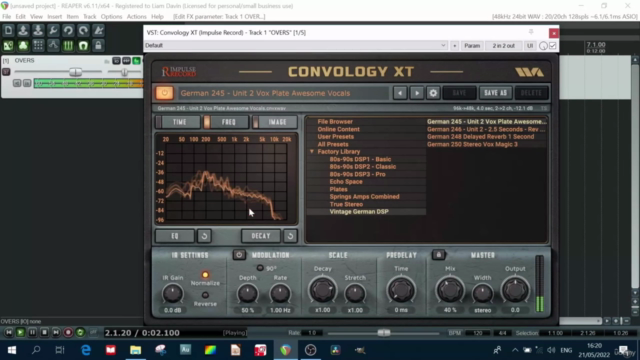The height and width of the screenshot is (360, 640).
Task: Reset EQ with circular arrow icon
Action: click(x=204, y=236)
